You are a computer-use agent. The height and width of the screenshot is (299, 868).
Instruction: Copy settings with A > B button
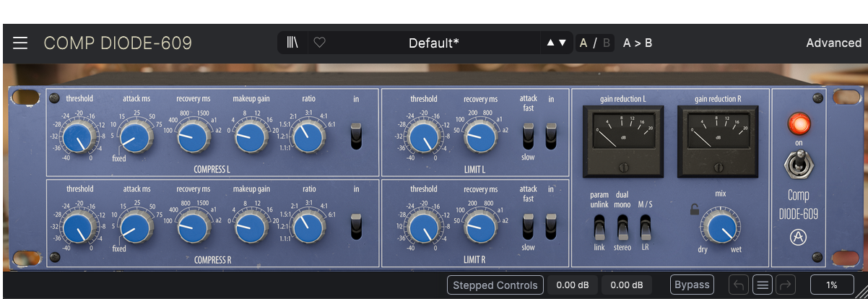[638, 43]
